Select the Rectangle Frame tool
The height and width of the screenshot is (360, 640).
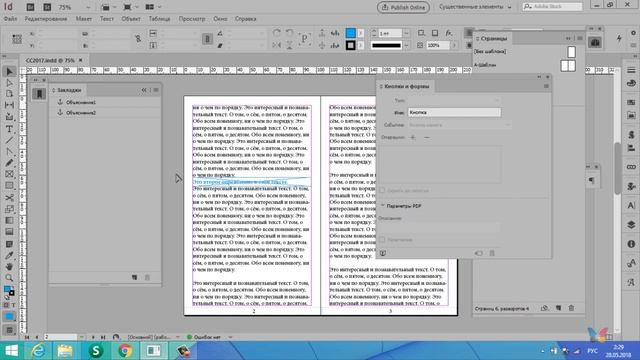point(9,175)
